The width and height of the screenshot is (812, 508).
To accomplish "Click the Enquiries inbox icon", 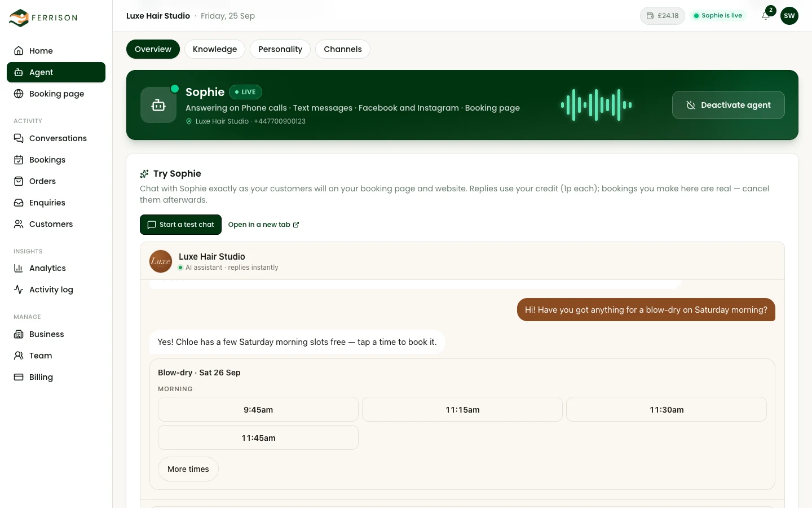I will tap(19, 203).
